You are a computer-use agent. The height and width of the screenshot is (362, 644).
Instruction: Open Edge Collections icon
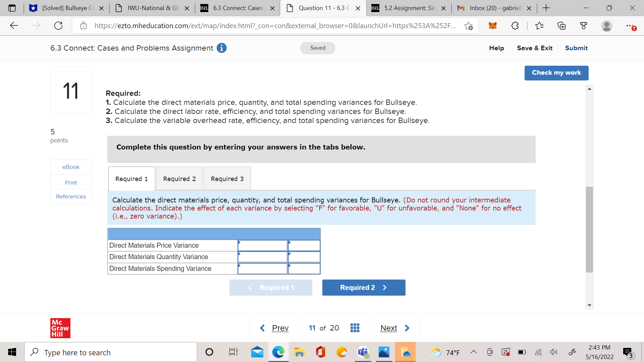click(x=561, y=25)
